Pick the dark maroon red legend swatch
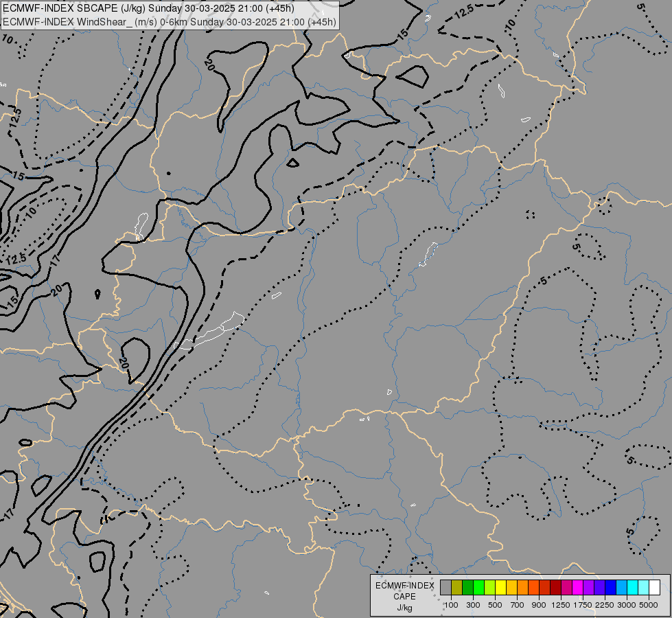The height and width of the screenshot is (618, 672). click(556, 588)
